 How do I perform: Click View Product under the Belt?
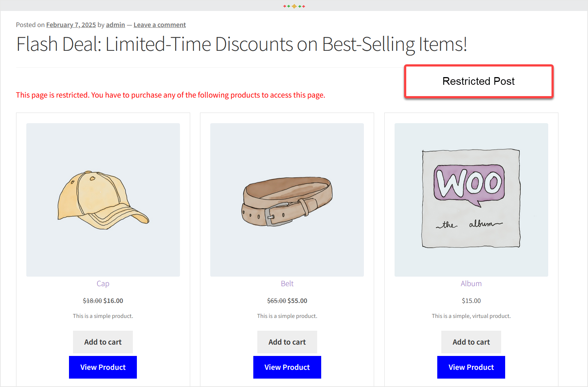point(287,367)
